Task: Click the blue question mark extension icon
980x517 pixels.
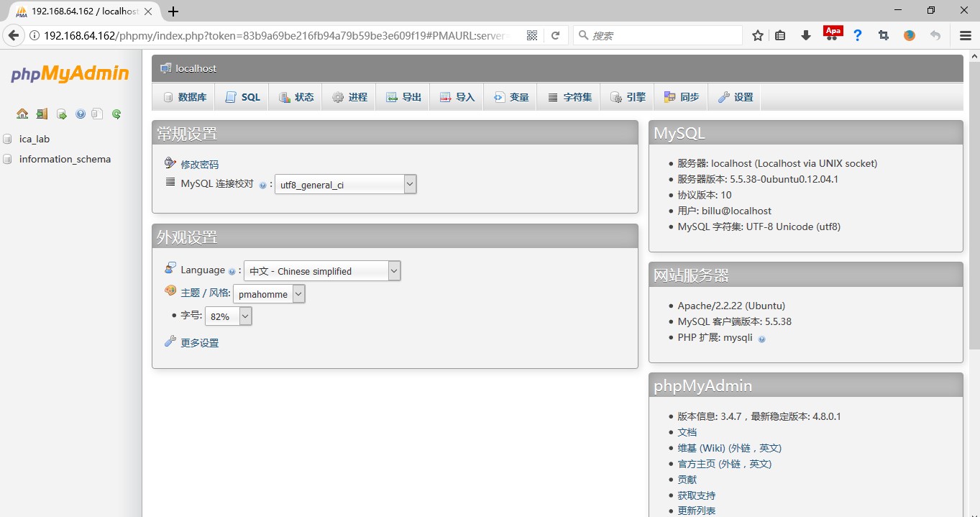Action: click(858, 35)
